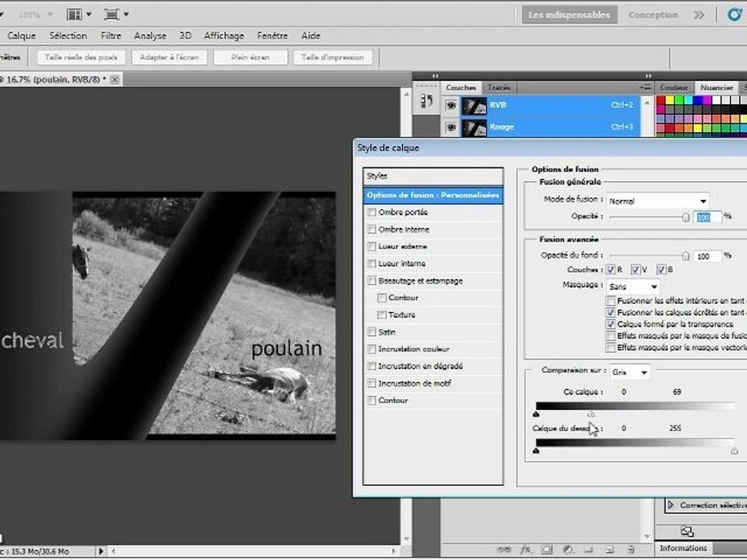Uncheck the R channel checkbox
This screenshot has height=560, width=747.
[610, 270]
